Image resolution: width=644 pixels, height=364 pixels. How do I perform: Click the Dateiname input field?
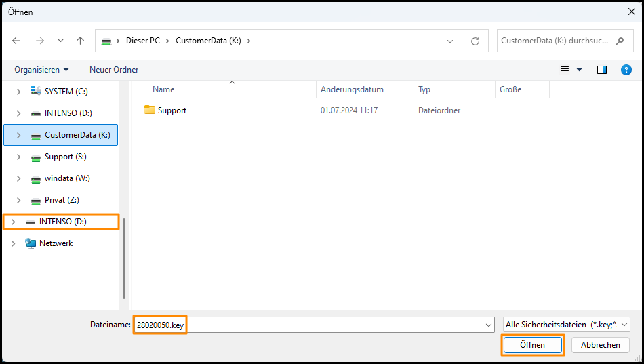(314, 325)
